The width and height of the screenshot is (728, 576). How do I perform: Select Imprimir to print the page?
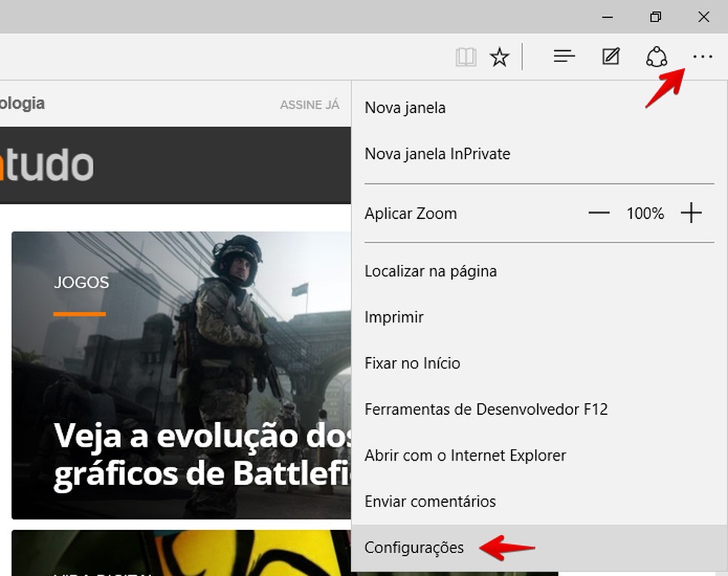point(394,317)
